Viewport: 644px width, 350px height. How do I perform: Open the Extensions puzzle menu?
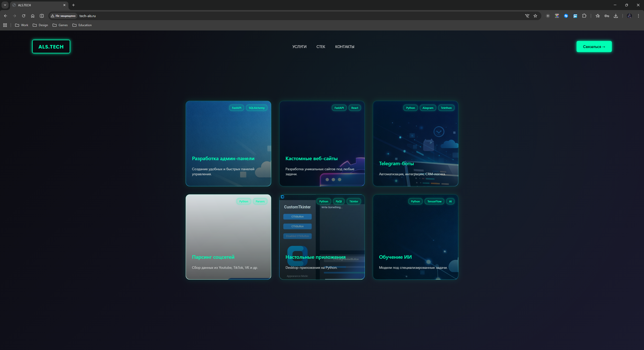tap(584, 16)
